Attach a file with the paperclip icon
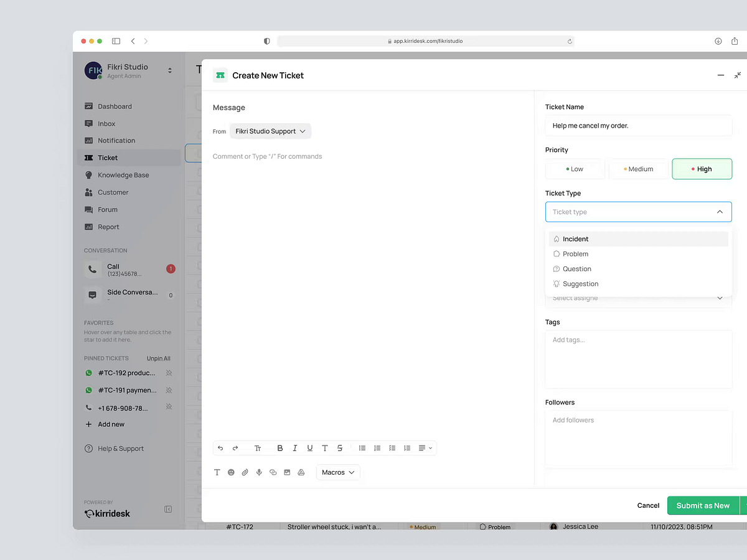Screen dimensions: 747x560 coord(245,472)
